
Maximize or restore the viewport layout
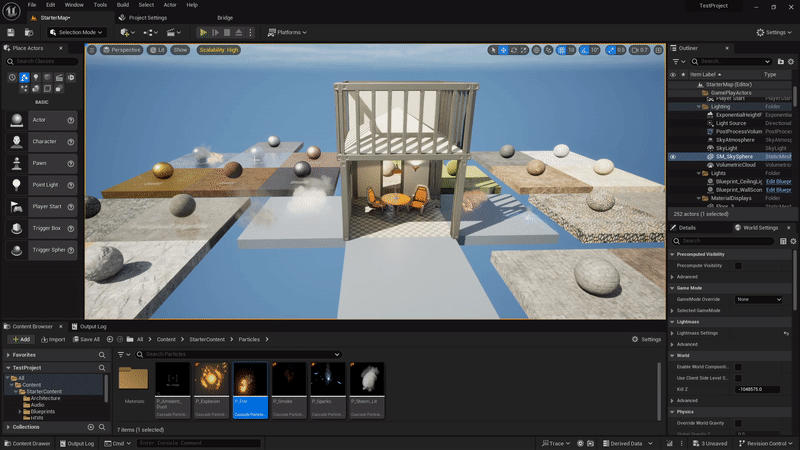click(x=659, y=50)
